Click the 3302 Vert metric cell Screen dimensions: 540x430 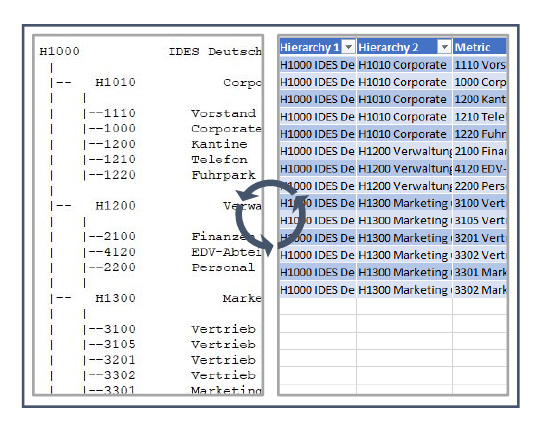[480, 255]
